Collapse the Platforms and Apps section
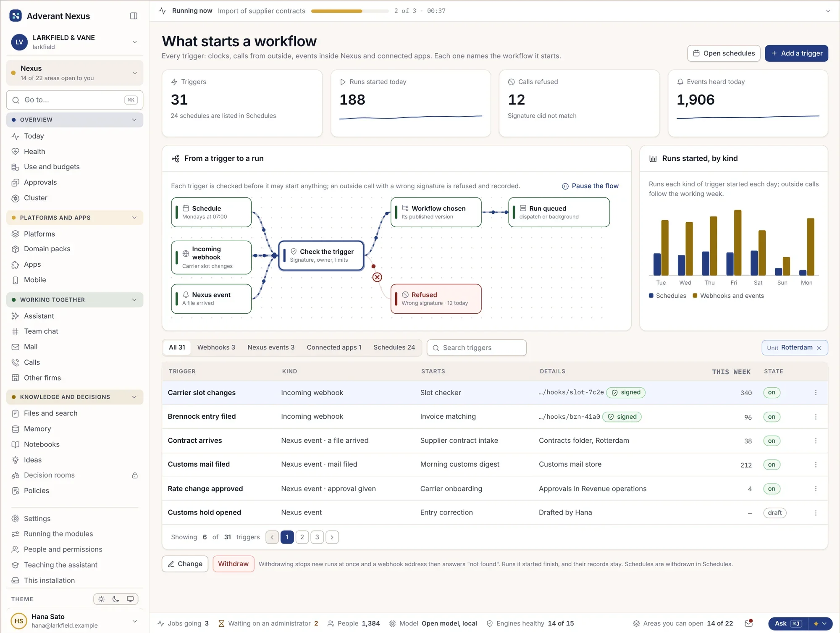The width and height of the screenshot is (840, 633). [75, 218]
